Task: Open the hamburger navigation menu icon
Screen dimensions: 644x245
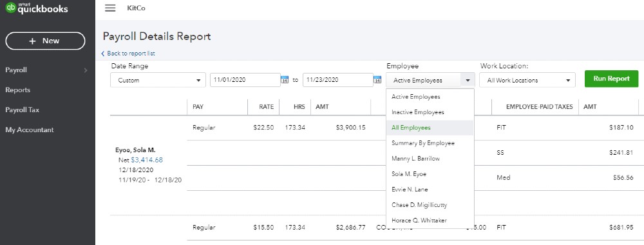Action: click(110, 8)
